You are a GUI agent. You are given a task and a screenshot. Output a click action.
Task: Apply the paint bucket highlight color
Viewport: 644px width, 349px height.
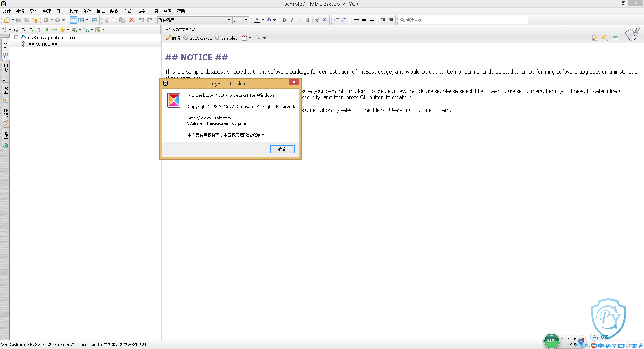click(x=269, y=20)
